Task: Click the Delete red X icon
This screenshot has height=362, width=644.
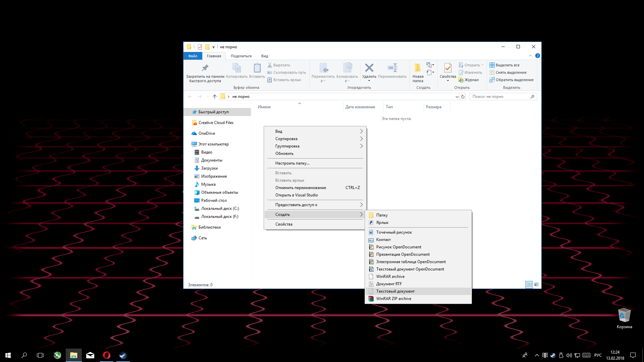Action: click(x=369, y=68)
